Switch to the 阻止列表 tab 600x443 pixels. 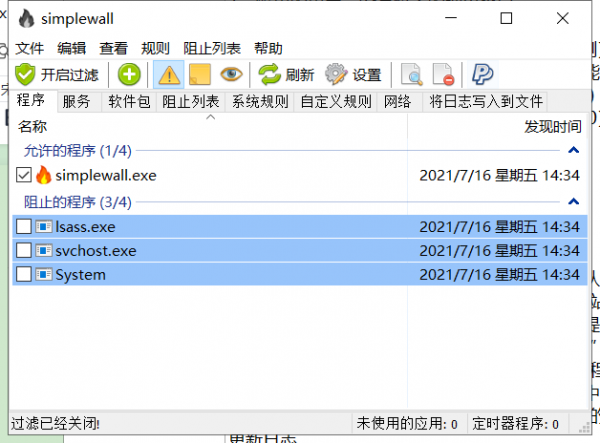pyautogui.click(x=191, y=102)
